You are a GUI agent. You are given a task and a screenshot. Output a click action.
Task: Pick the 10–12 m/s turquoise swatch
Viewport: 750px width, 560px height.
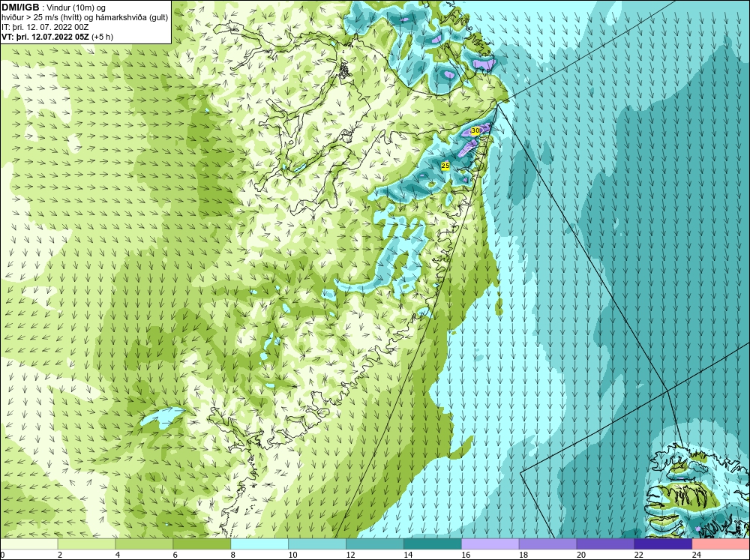317,544
